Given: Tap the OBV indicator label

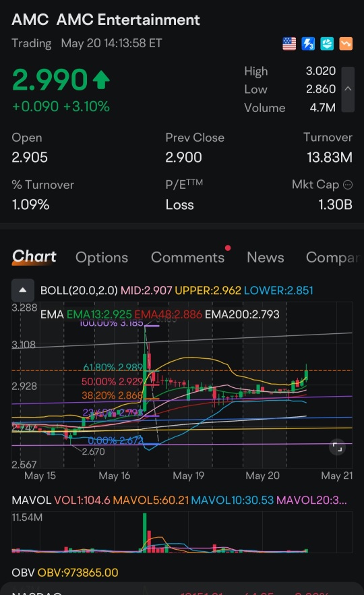Looking at the screenshot, I should click(23, 572).
